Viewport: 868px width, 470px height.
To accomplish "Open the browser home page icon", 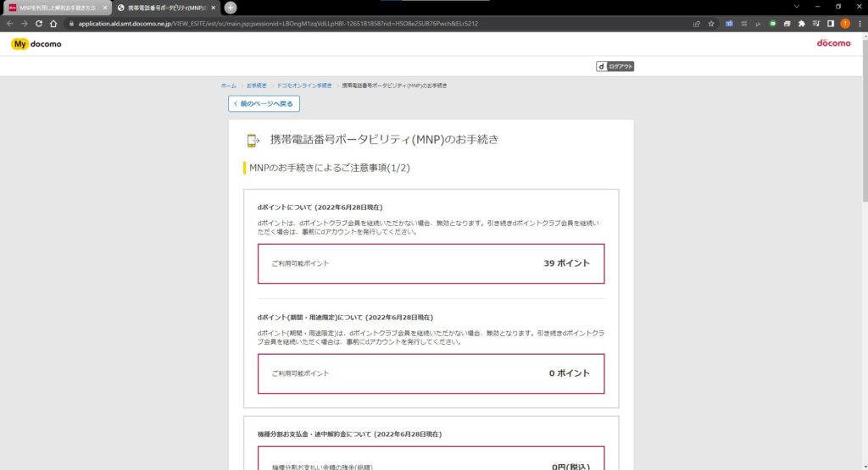I will [53, 24].
